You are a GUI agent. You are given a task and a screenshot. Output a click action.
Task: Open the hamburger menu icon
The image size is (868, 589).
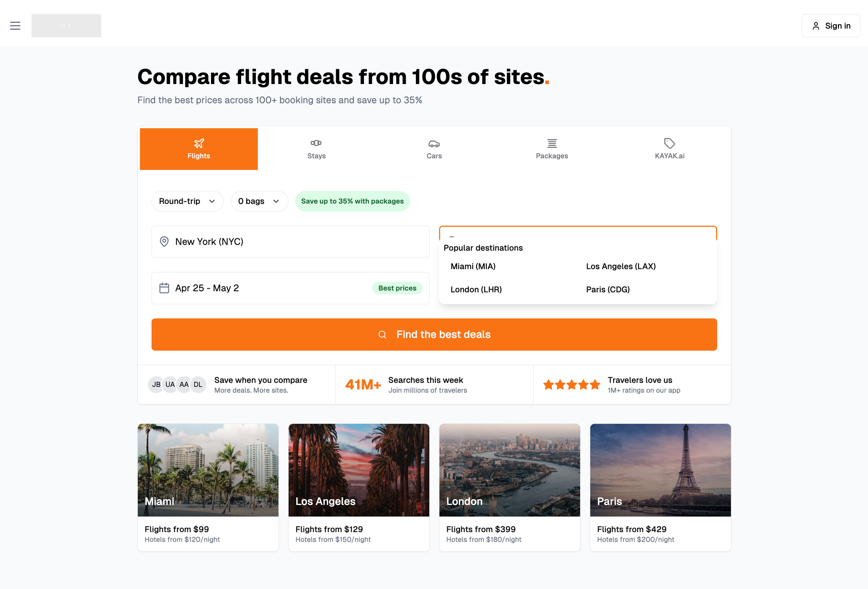(x=15, y=26)
